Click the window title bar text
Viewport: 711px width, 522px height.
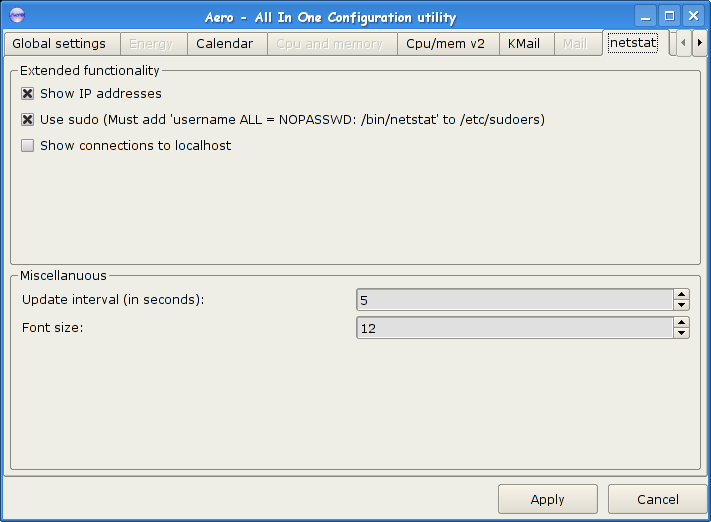pyautogui.click(x=331, y=18)
